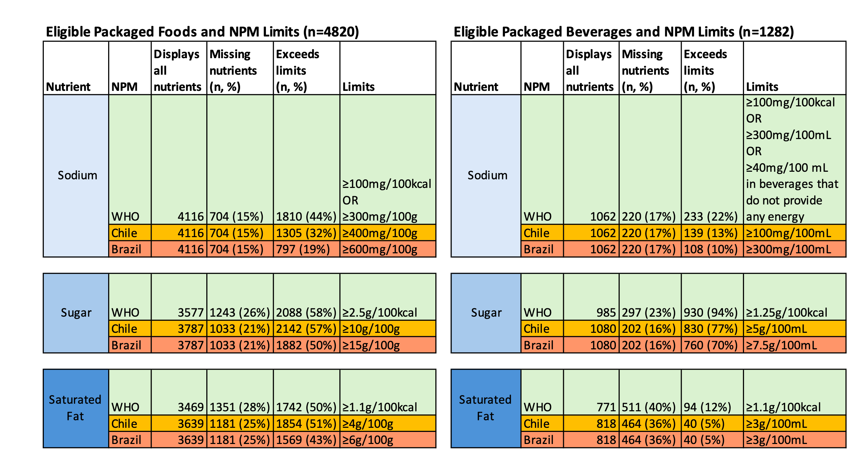
Task: Click the ≥400mg/100g Chile sodium limit
Action: coord(380,233)
